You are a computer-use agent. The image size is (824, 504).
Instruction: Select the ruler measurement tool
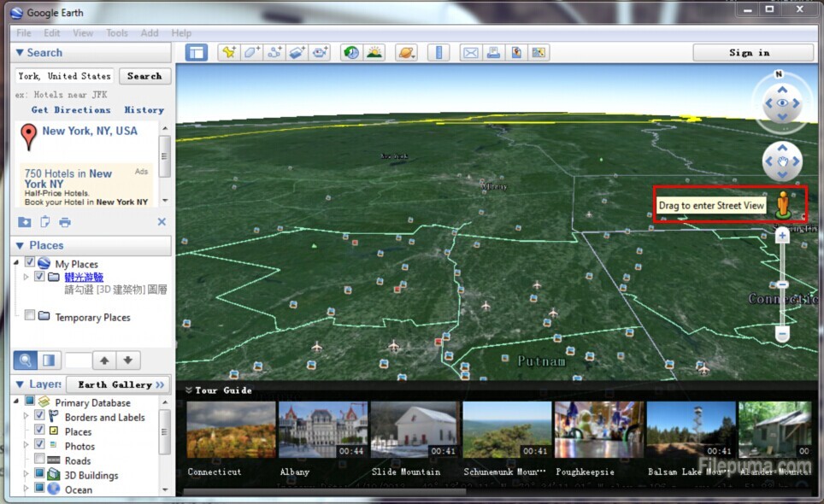pyautogui.click(x=438, y=53)
